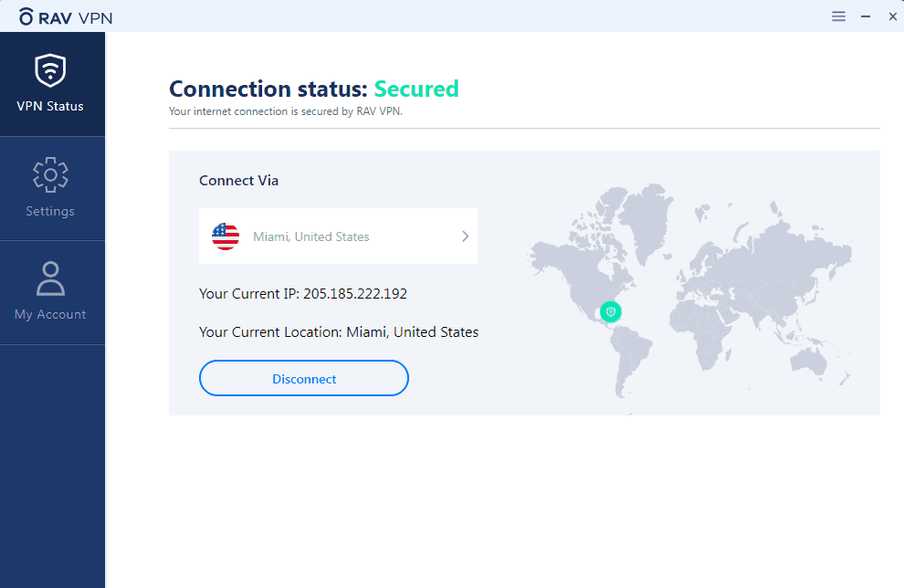Screen dimensions: 904x588
Task: Click the RAV VPN logo icon
Action: (x=26, y=16)
